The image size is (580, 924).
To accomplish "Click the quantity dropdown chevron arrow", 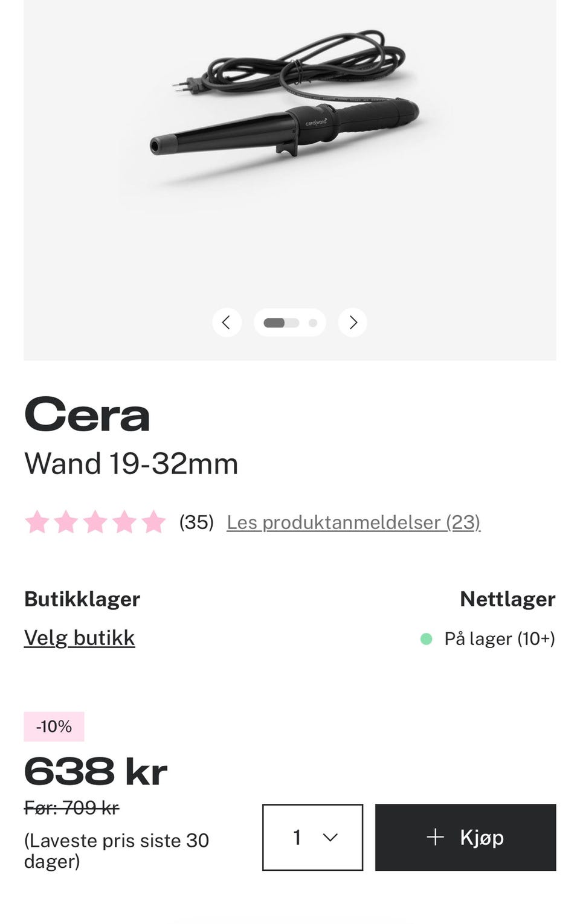I will (330, 837).
